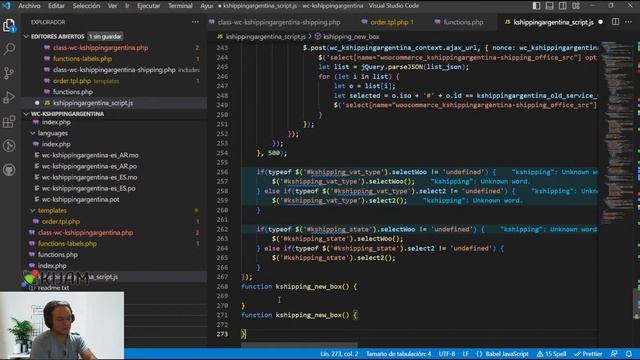Screen dimensions: 640x360
Task: Switch to class-wc-kshippingargentina-shipping.php tab
Action: click(279, 22)
